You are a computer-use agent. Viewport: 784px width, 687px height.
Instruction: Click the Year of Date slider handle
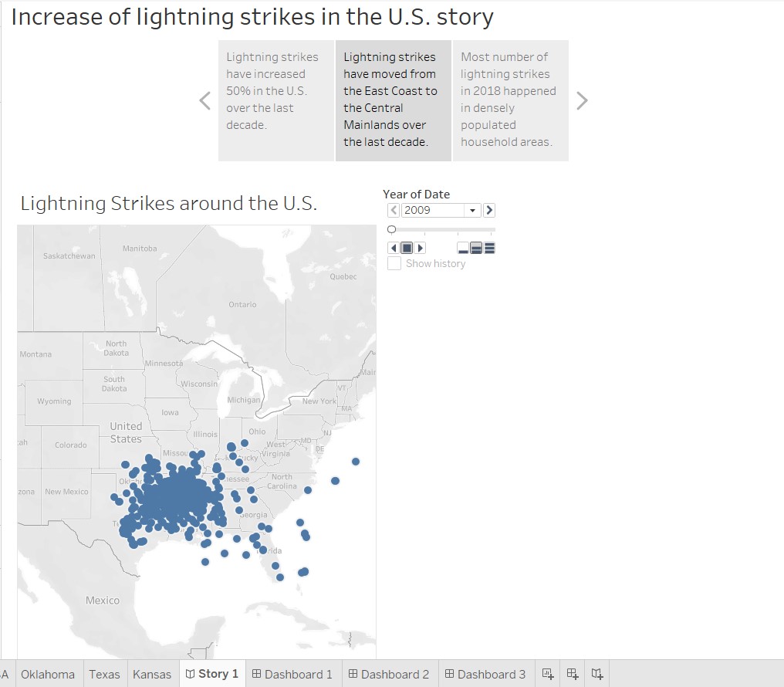tap(391, 228)
